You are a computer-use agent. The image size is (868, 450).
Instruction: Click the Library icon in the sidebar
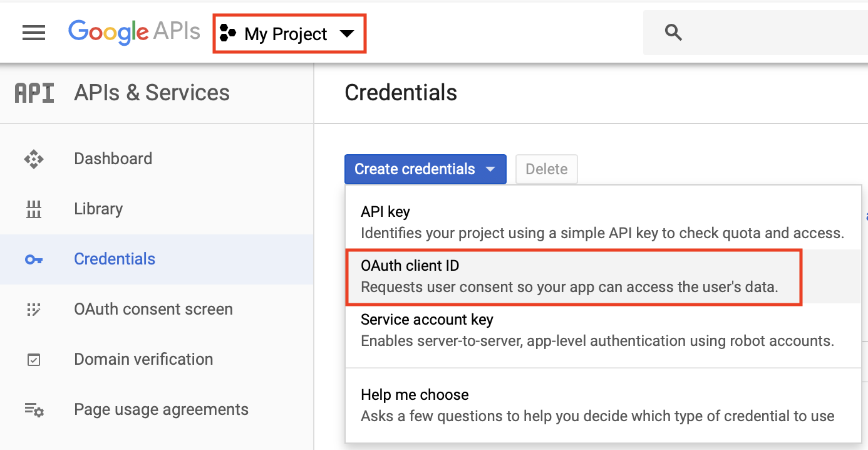point(34,209)
